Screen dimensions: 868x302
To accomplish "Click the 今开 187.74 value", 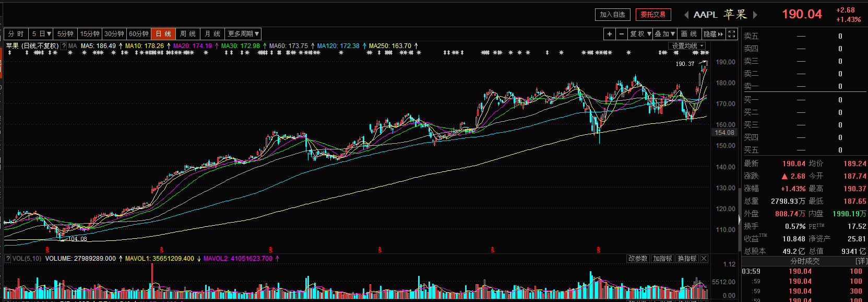I will point(854,176).
